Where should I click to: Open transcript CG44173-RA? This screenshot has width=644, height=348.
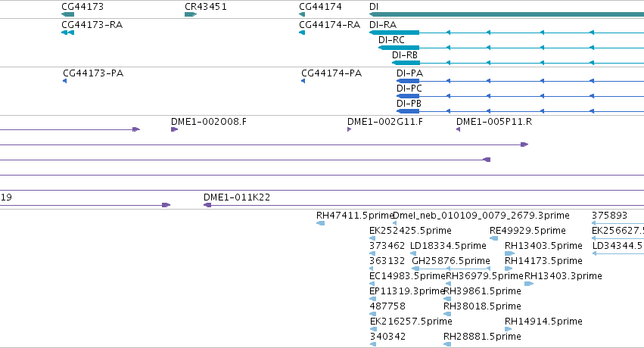(92, 25)
